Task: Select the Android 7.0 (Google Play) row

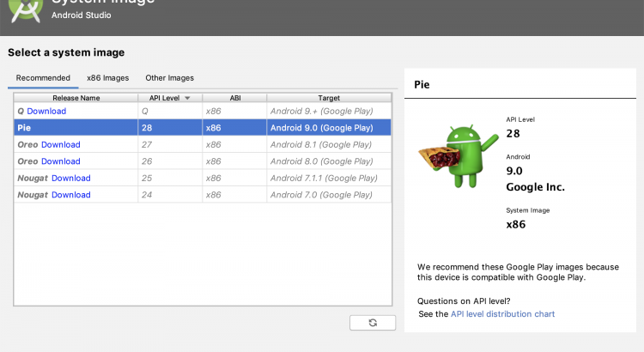Action: [x=324, y=195]
